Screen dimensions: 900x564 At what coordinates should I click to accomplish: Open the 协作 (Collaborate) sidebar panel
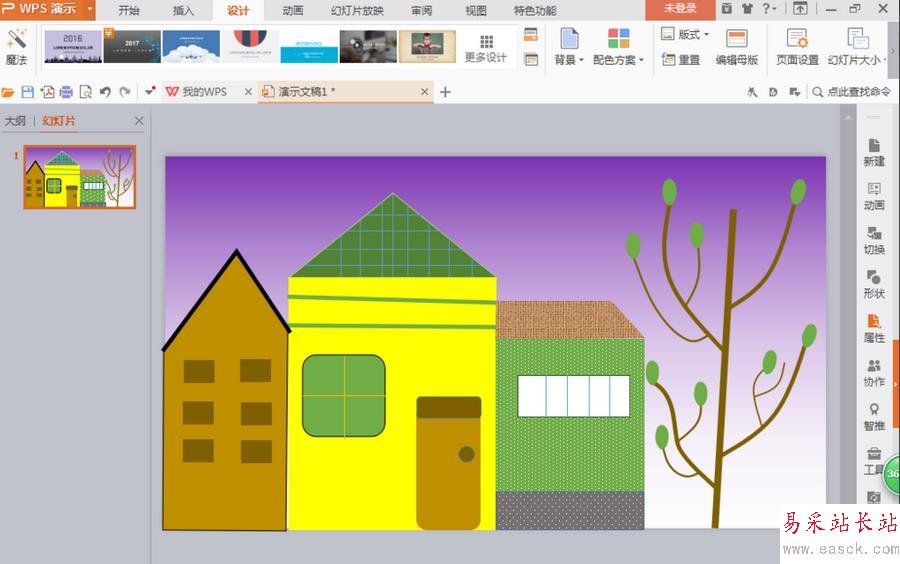pos(874,372)
